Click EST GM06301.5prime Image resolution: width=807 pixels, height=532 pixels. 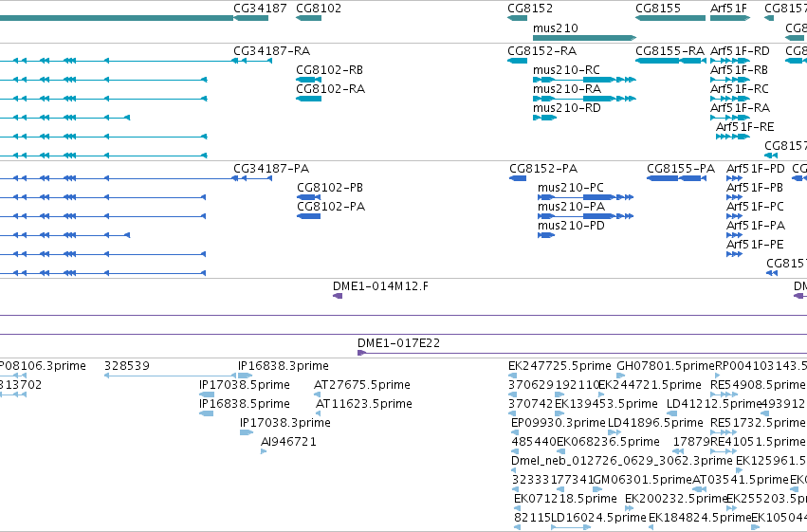click(643, 481)
